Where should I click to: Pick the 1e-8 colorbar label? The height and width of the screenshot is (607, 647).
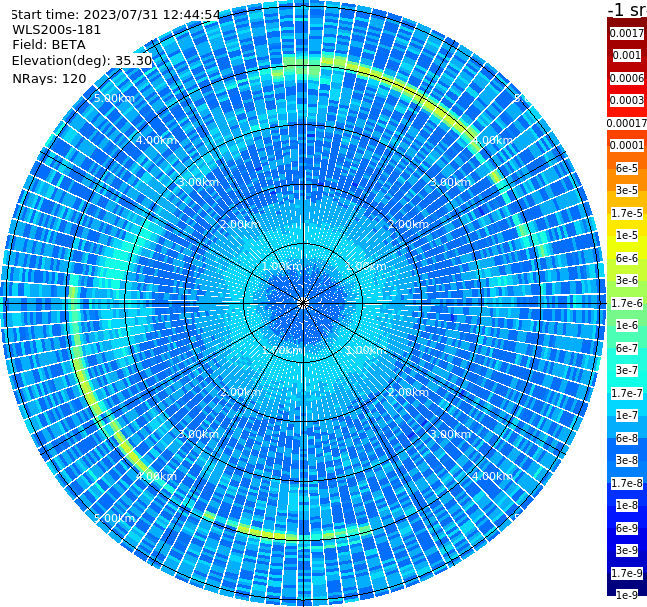[627, 505]
